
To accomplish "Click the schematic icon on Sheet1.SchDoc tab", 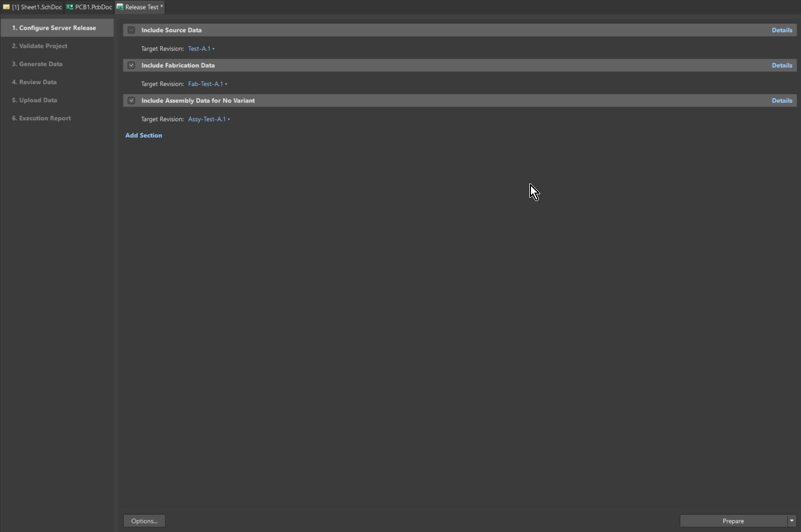I will pos(6,7).
